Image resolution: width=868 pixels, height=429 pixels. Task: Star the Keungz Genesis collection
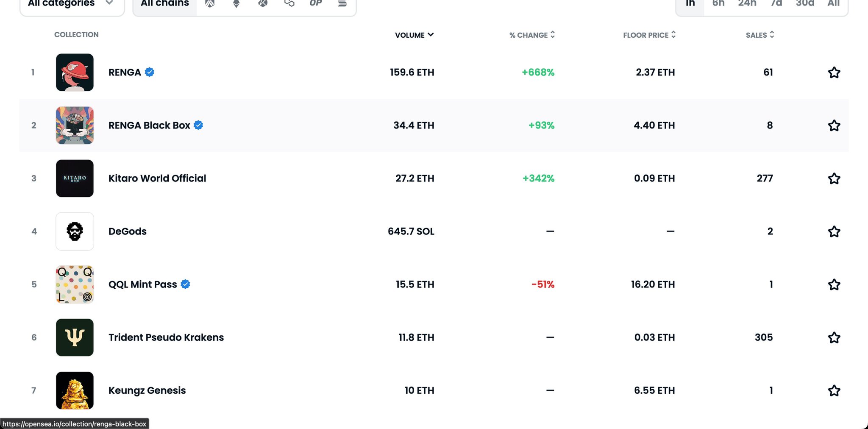click(834, 390)
